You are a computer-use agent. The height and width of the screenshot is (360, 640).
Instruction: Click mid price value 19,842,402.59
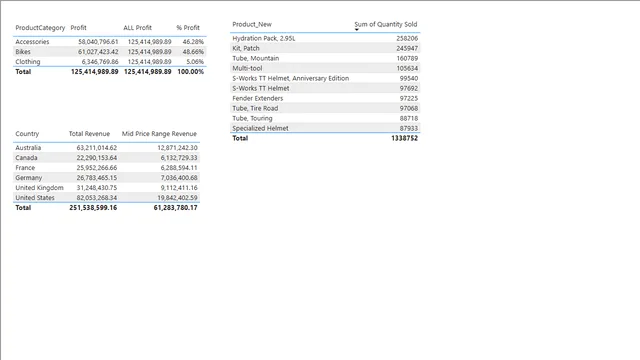178,198
